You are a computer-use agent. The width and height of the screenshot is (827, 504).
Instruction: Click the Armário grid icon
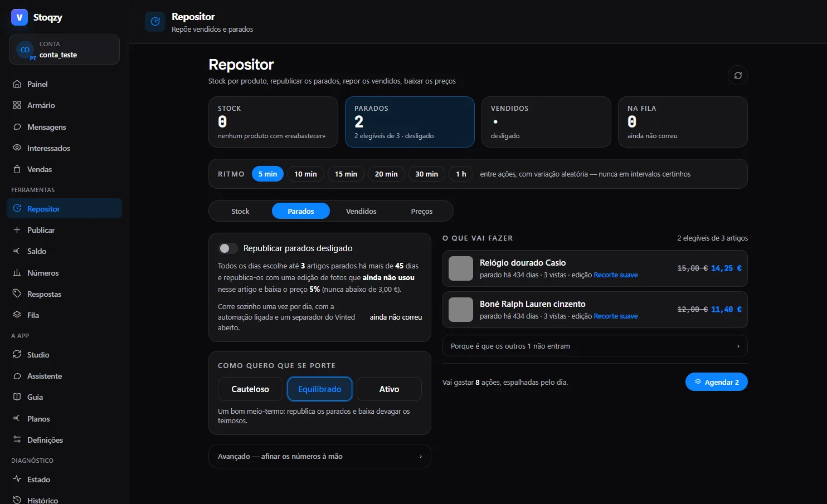tap(17, 105)
